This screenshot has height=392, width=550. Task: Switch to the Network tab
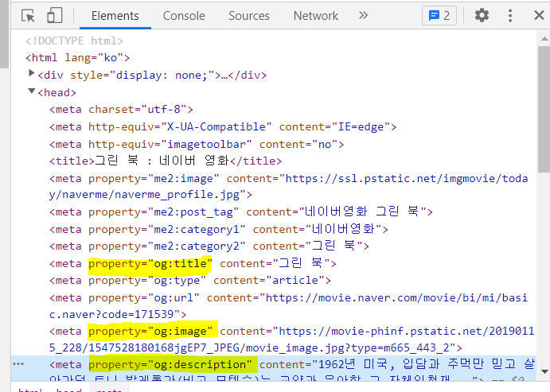[316, 16]
